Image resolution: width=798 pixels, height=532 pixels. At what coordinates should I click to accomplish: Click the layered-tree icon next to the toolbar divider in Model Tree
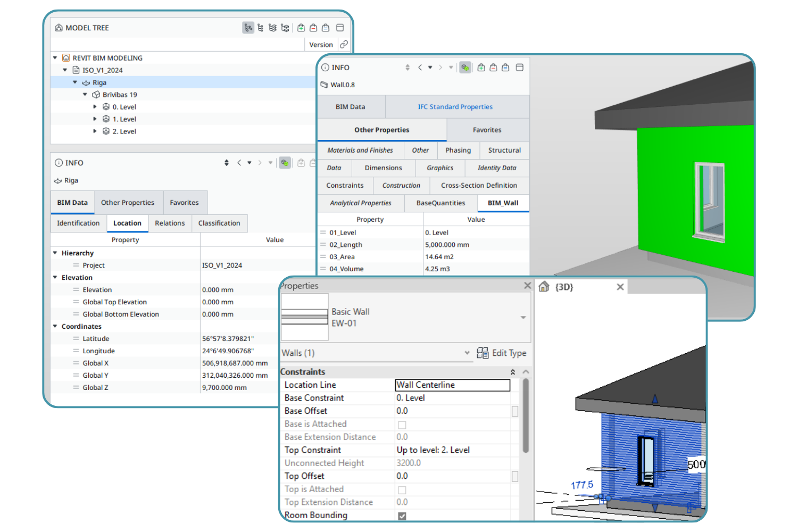pos(285,28)
